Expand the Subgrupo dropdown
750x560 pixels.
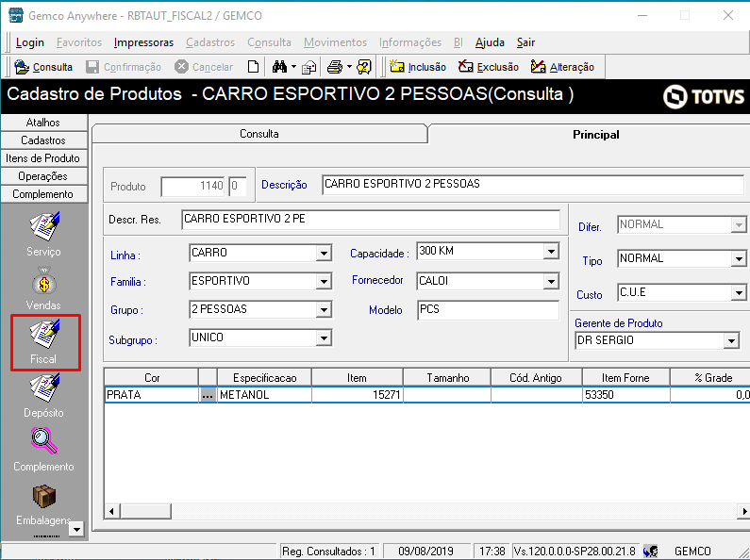[x=324, y=338]
